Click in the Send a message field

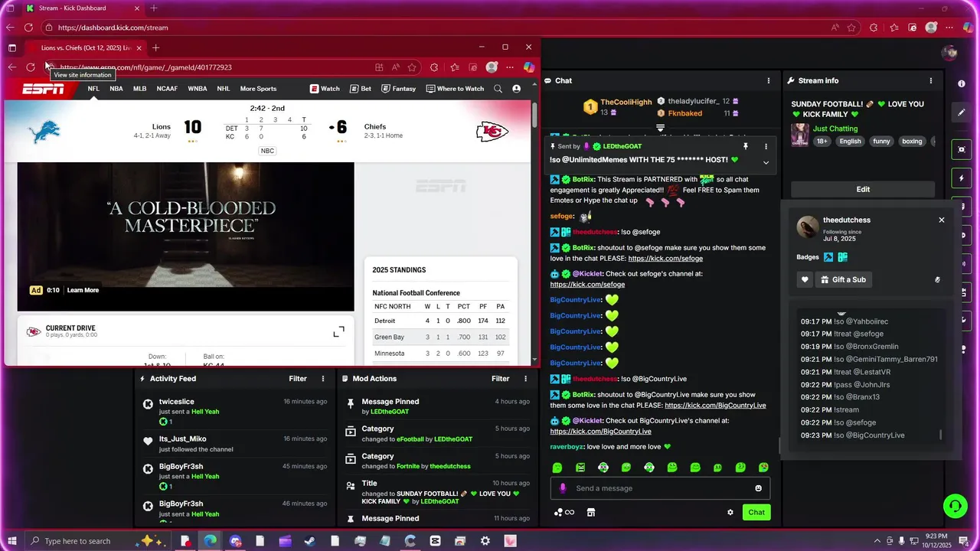660,488
